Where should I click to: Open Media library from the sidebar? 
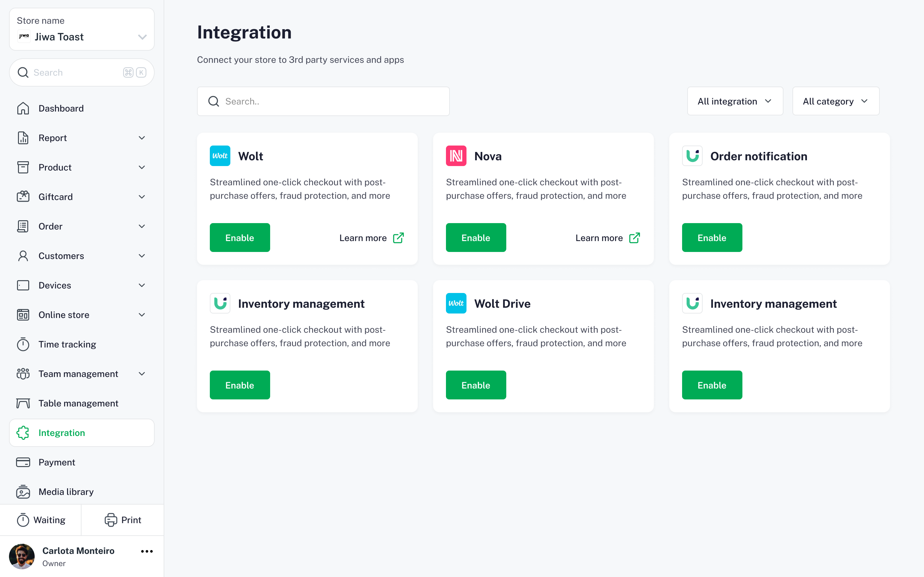[x=66, y=491]
